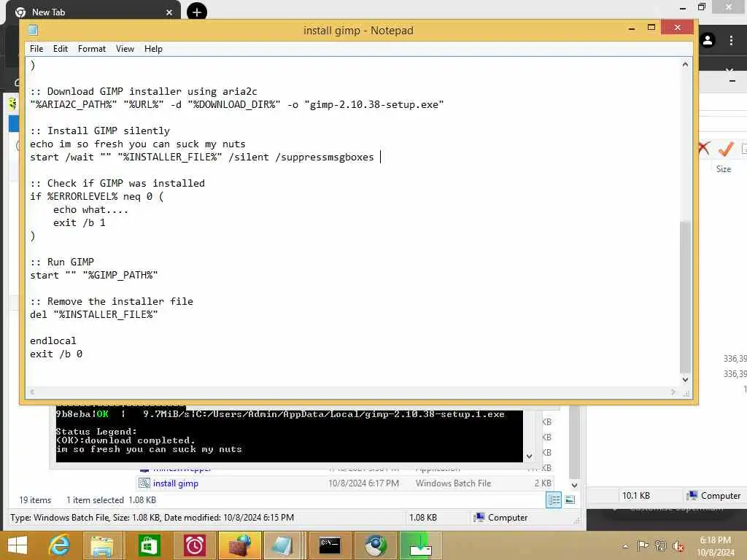Click the Notepad title bar document icon
Image resolution: width=747 pixels, height=560 pixels.
pos(33,30)
